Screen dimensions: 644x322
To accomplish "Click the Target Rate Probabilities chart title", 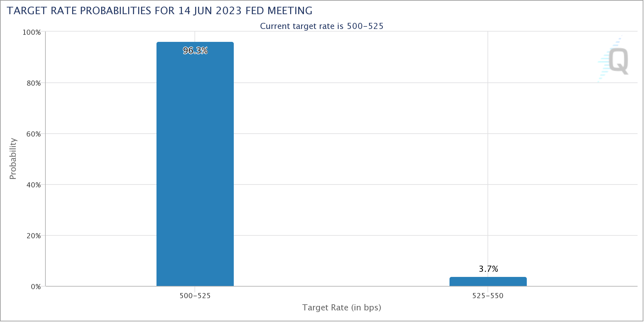I will [159, 11].
